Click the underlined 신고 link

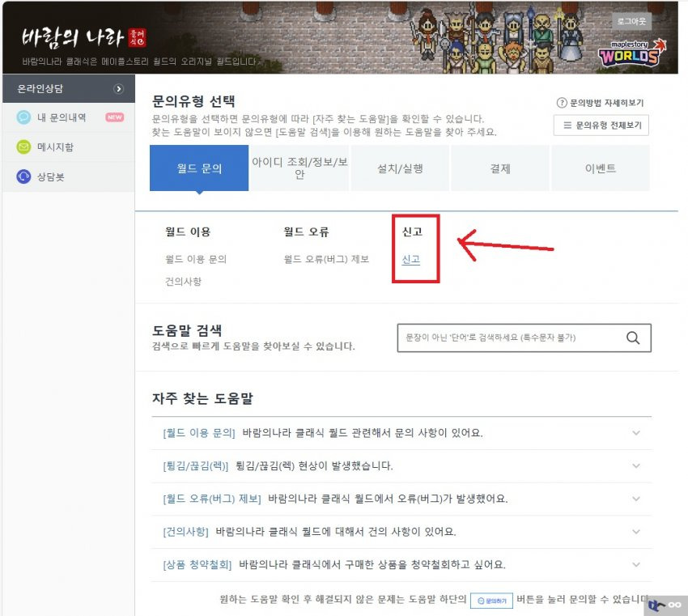coord(411,259)
